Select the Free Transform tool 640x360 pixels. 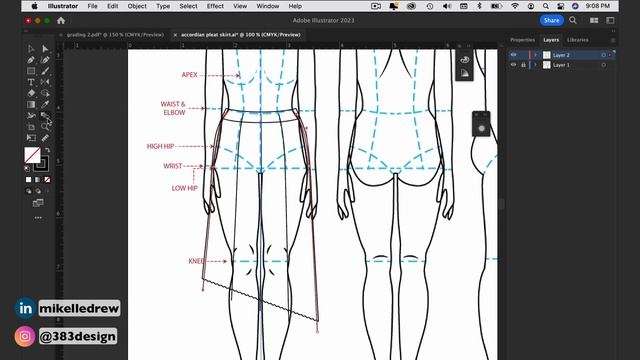(31, 138)
